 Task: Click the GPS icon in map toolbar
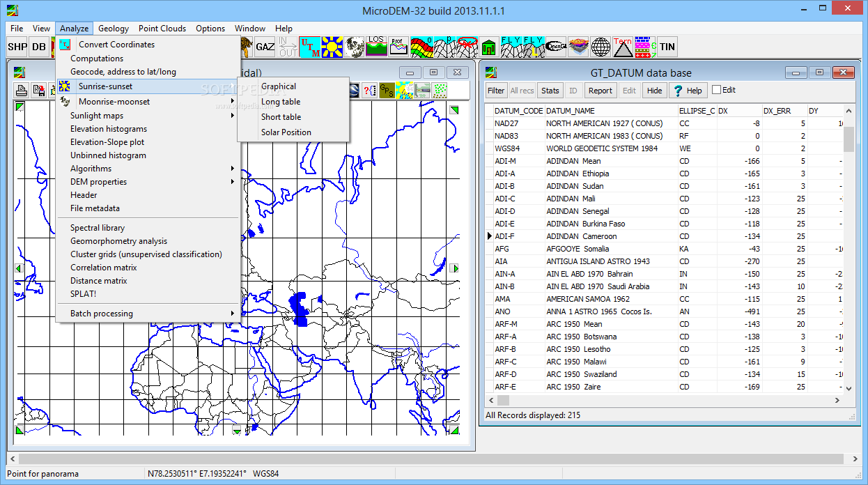point(387,90)
